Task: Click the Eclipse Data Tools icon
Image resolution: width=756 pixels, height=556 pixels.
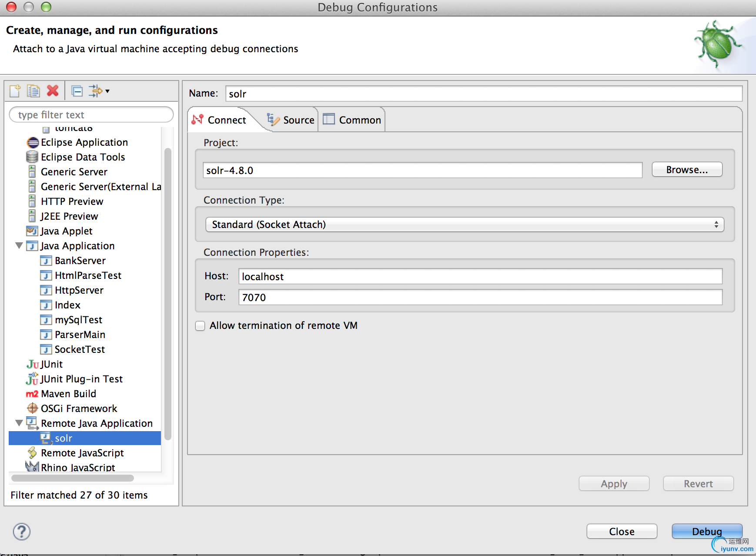Action: click(32, 157)
